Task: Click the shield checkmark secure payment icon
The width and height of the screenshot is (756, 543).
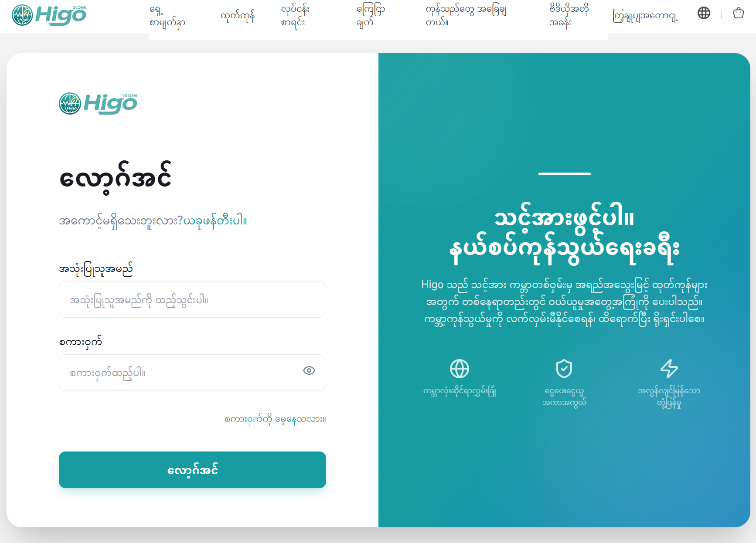Action: pyautogui.click(x=564, y=369)
